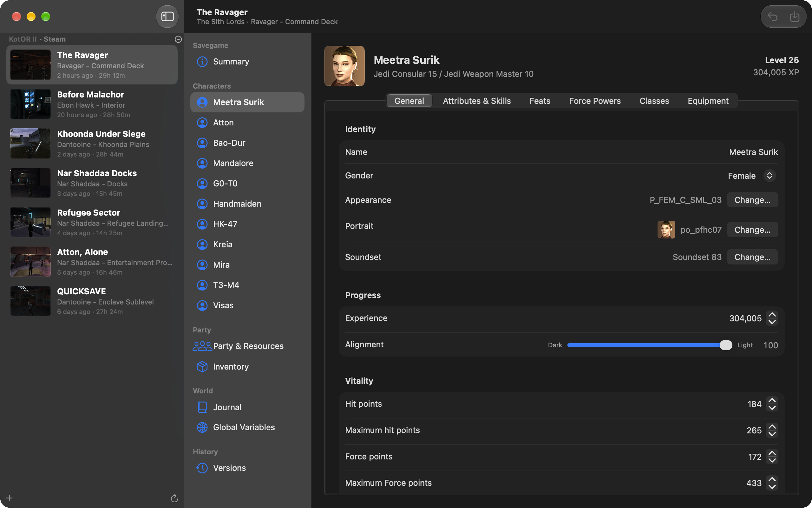Click Change next to Appearance
Image resolution: width=812 pixels, height=508 pixels.
[x=752, y=200]
